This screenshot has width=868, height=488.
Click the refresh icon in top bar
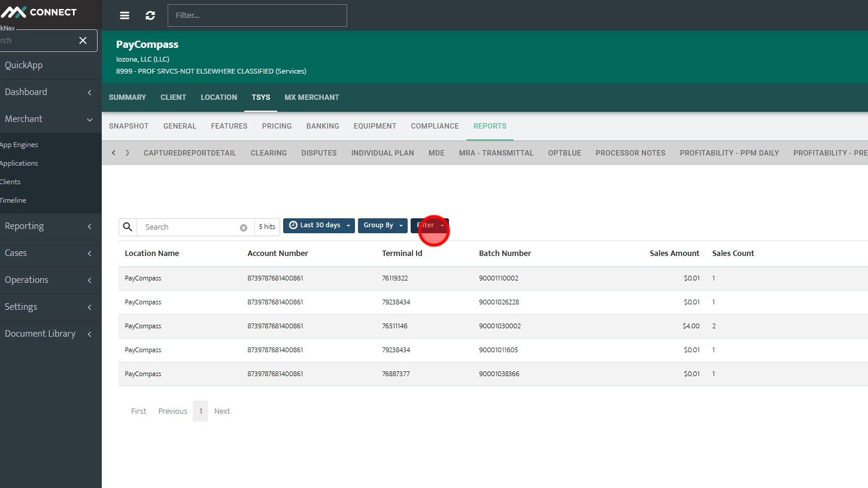coord(150,16)
